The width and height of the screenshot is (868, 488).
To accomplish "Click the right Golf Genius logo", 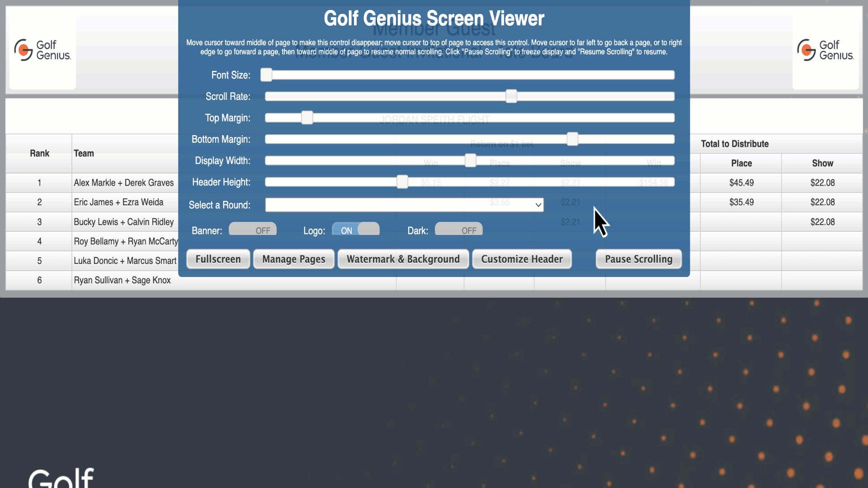I will coord(826,50).
